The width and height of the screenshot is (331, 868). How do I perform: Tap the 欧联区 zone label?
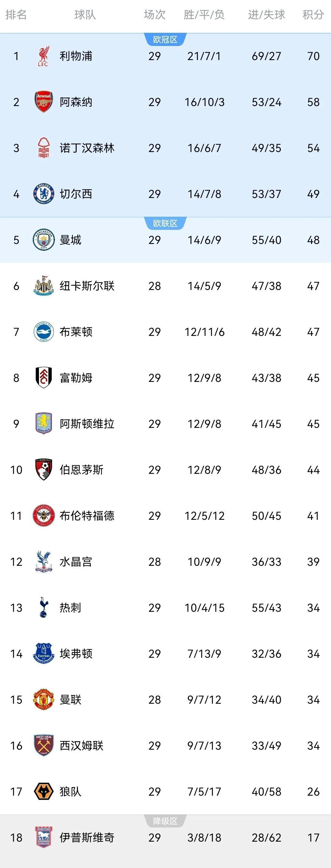165,223
